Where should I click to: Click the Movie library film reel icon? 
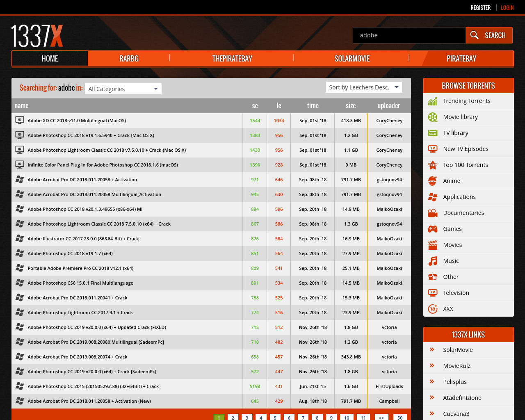[x=433, y=117]
